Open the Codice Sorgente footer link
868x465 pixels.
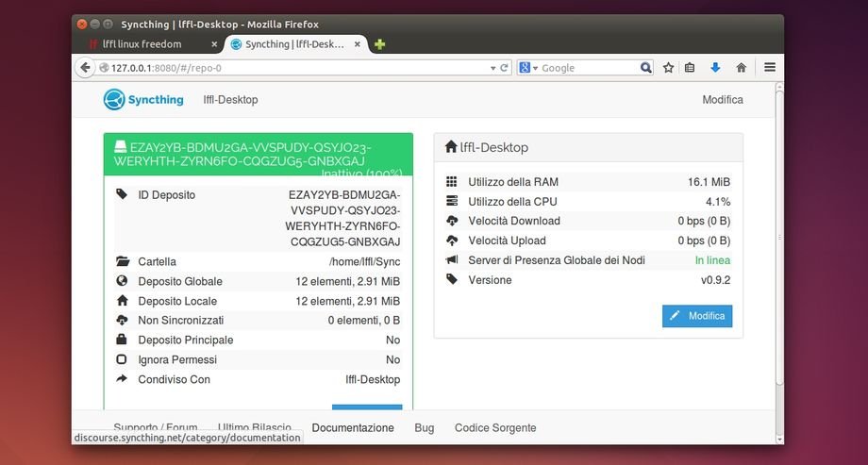click(x=495, y=428)
